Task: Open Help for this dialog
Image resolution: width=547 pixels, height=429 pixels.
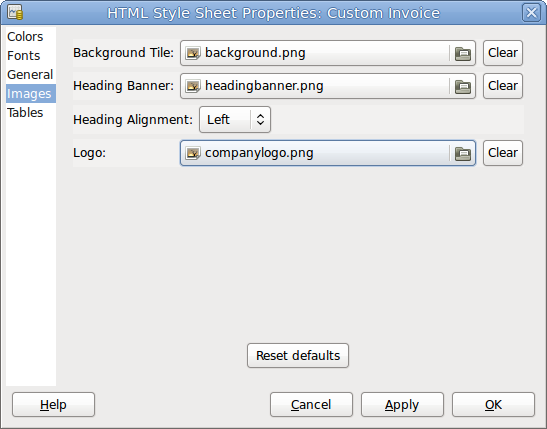Action: [53, 405]
